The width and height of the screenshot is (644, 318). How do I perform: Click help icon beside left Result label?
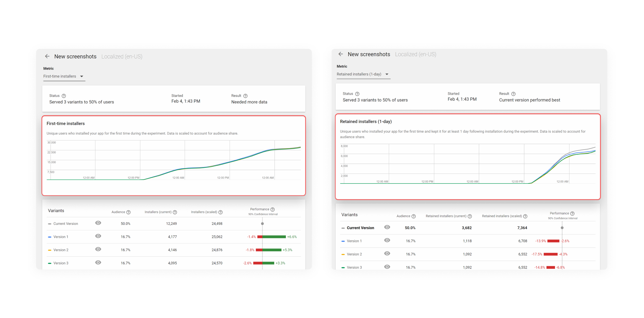245,96
